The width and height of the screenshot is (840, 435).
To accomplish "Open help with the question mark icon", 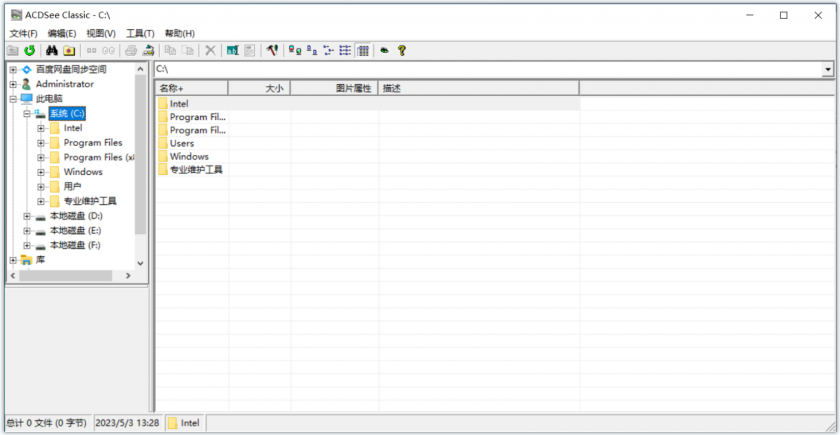I will click(x=402, y=51).
